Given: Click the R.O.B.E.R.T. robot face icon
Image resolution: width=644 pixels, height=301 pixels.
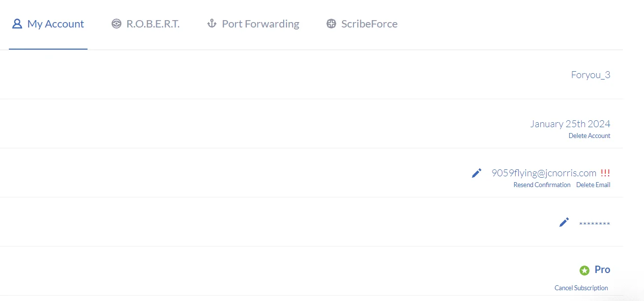Looking at the screenshot, I should point(116,24).
